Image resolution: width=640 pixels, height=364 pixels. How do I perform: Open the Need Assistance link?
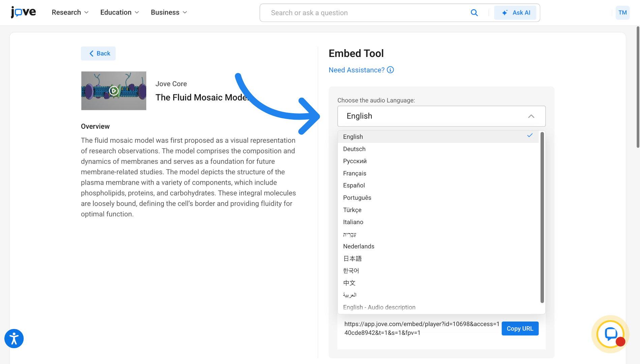(357, 70)
